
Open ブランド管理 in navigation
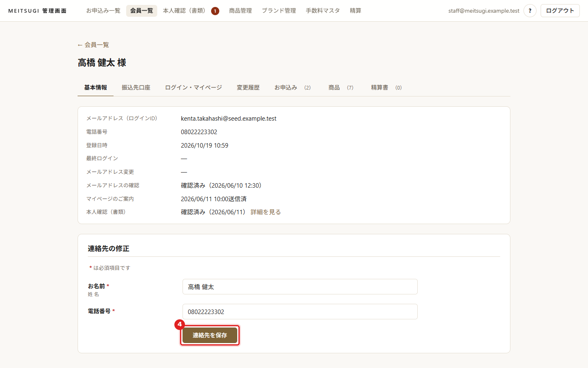pyautogui.click(x=279, y=11)
